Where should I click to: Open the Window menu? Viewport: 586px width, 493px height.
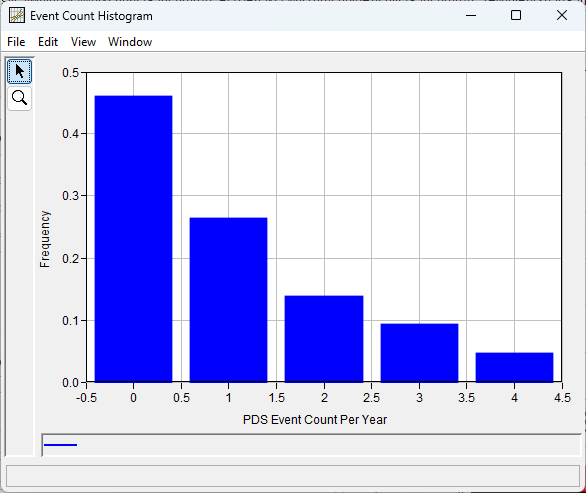click(130, 42)
